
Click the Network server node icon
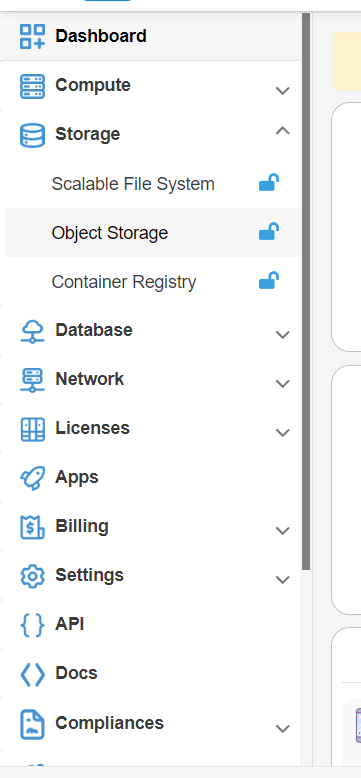[x=32, y=380]
